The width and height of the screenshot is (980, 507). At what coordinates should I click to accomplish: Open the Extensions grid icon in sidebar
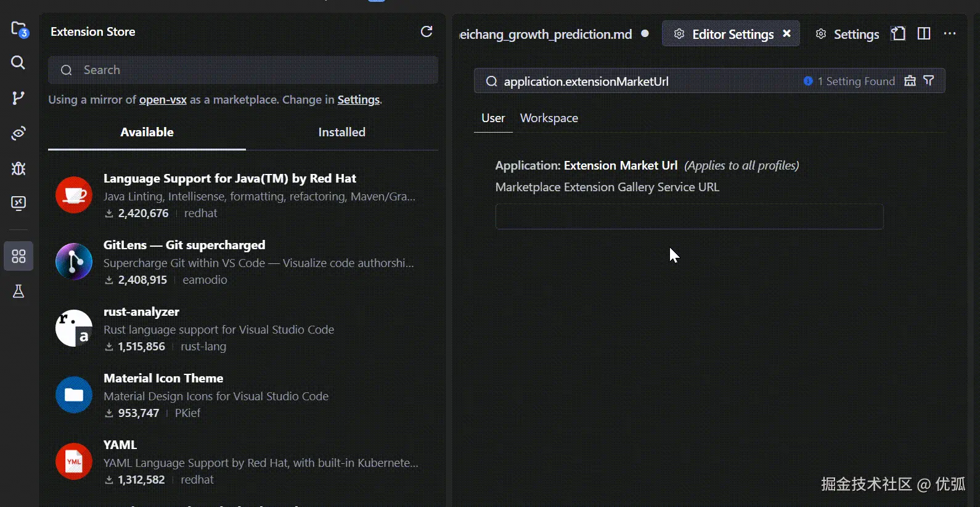coord(18,256)
